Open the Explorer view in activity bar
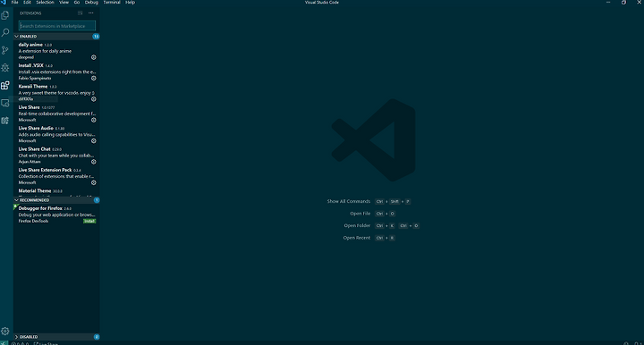The height and width of the screenshot is (345, 644). click(x=5, y=15)
